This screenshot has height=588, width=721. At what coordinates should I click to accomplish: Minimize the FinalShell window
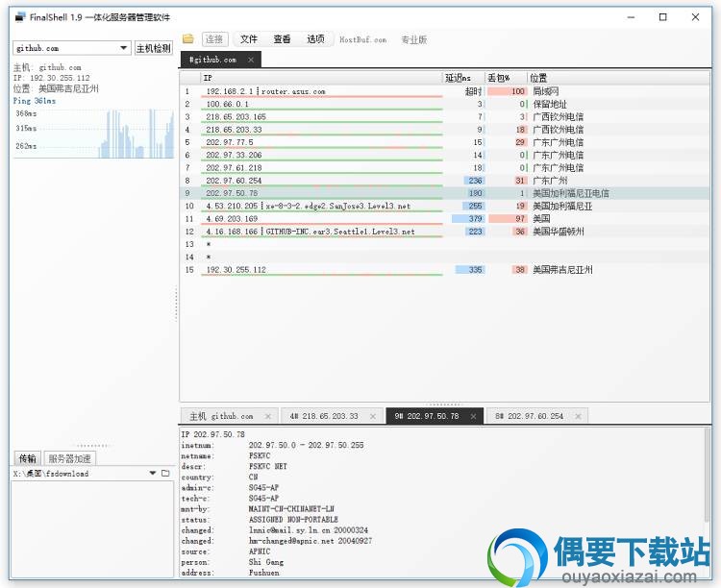[631, 17]
